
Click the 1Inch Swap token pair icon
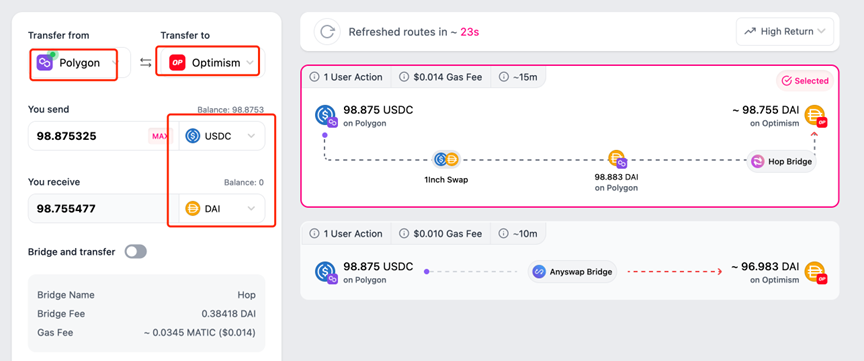[x=446, y=159]
